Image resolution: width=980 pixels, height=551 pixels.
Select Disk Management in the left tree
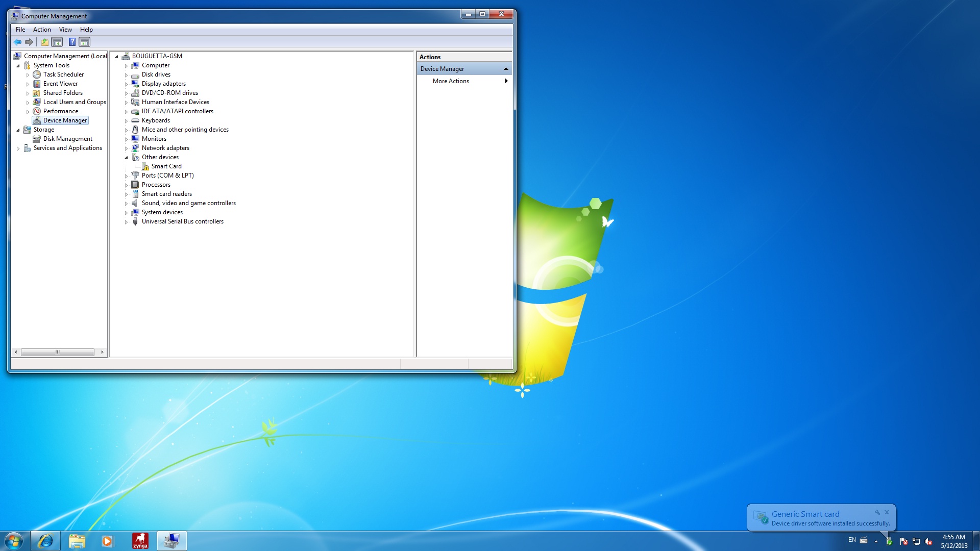67,139
